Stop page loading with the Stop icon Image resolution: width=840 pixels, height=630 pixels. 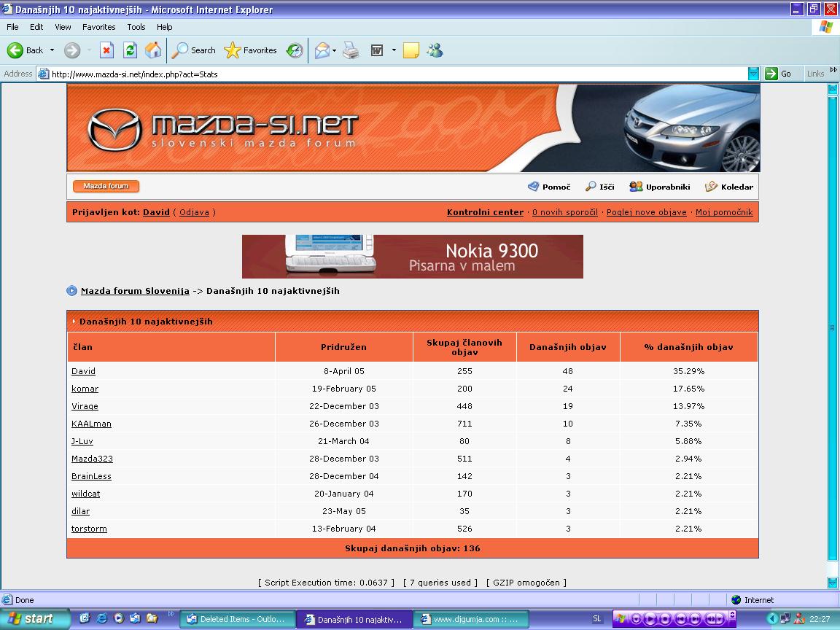106,50
